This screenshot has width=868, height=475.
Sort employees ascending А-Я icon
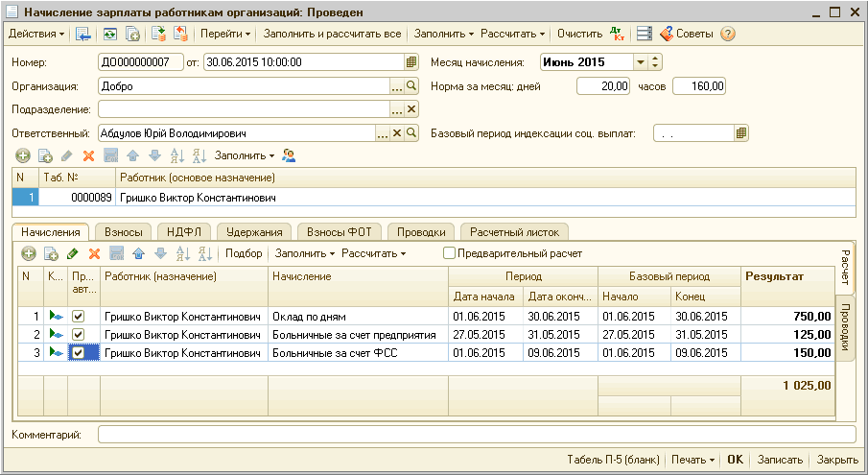[x=177, y=155]
